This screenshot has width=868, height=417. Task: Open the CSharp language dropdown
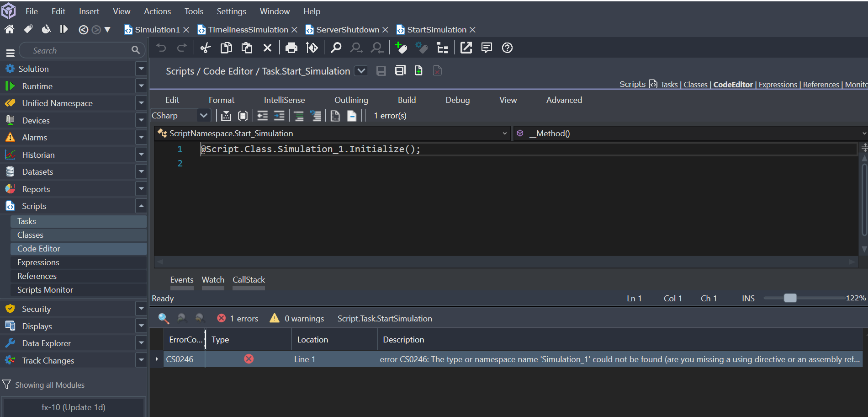(203, 116)
